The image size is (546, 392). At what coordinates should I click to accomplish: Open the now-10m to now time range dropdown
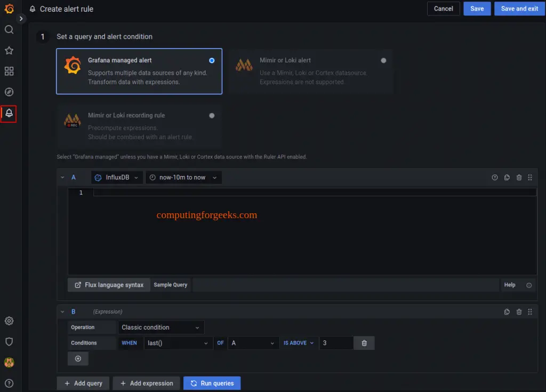183,178
